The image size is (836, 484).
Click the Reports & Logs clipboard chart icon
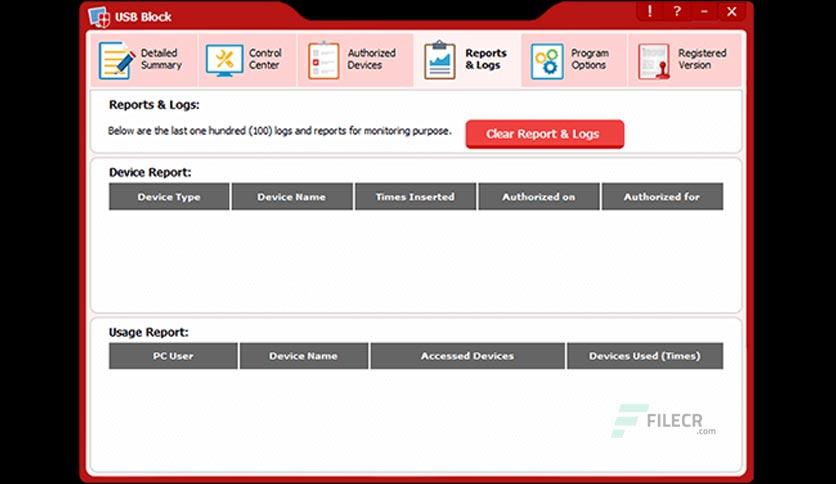coord(440,60)
